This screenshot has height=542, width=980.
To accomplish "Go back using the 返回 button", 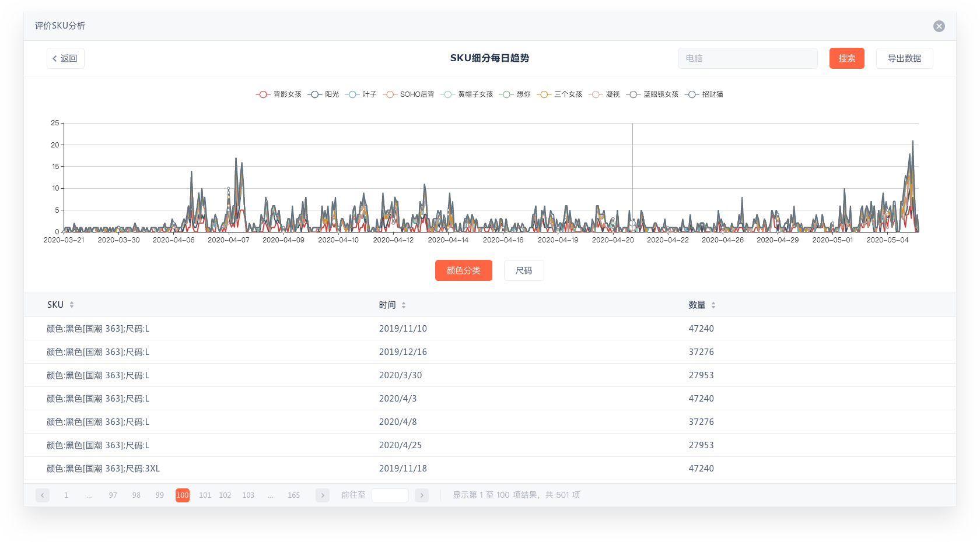I will click(x=65, y=58).
